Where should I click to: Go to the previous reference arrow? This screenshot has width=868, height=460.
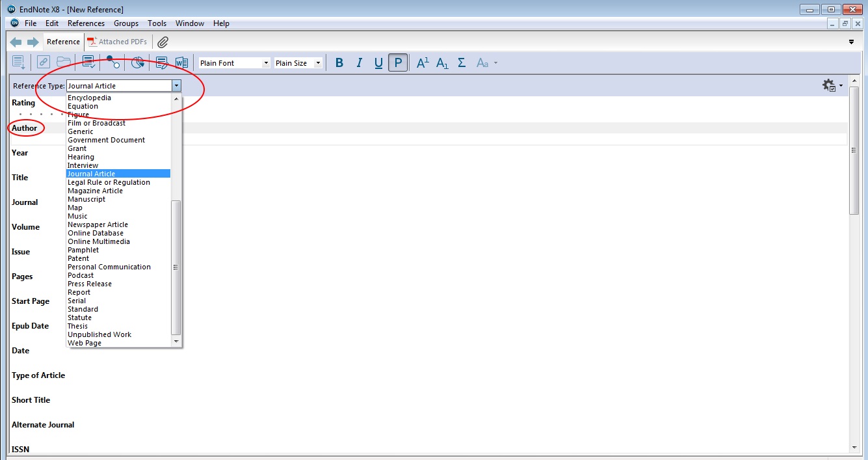[x=16, y=42]
